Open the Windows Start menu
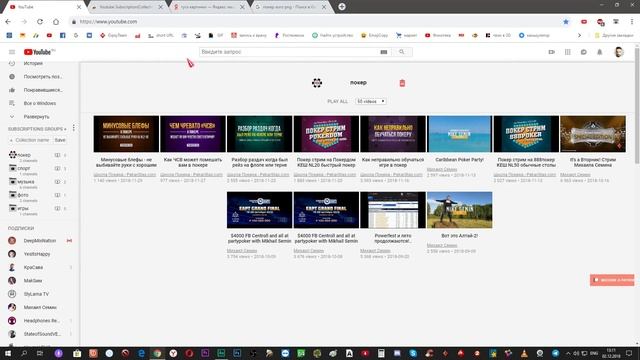 8,353
